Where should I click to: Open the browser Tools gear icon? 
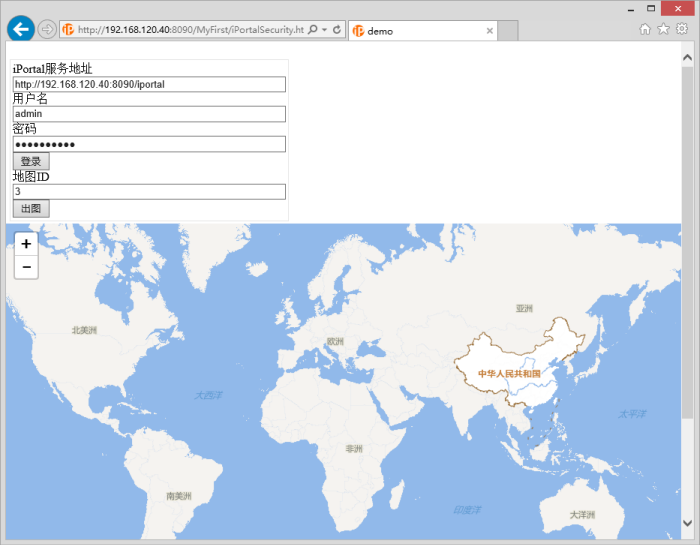point(681,29)
